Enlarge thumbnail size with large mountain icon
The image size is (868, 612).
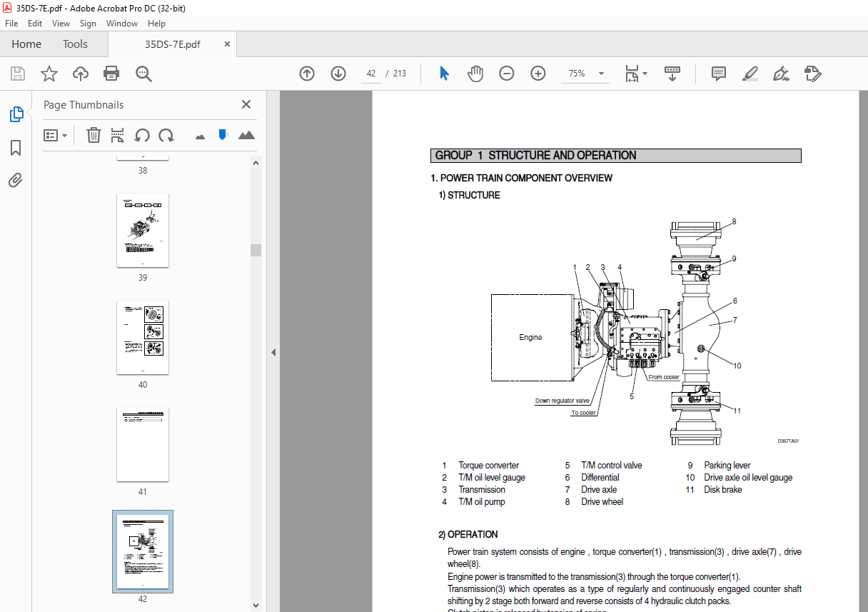pos(246,135)
